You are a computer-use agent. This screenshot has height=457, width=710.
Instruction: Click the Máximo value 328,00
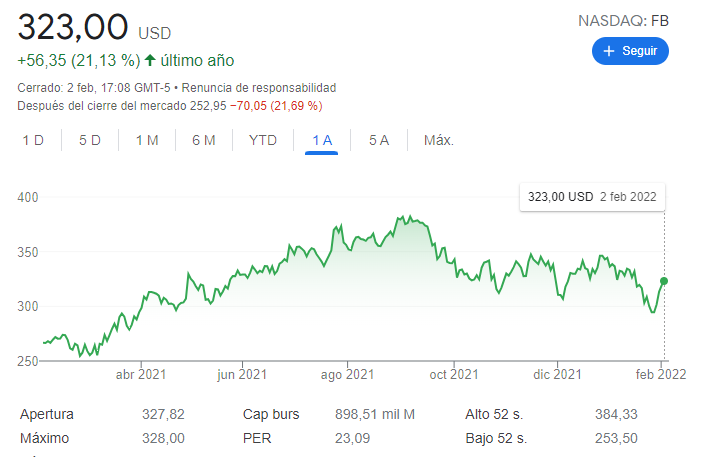(163, 438)
